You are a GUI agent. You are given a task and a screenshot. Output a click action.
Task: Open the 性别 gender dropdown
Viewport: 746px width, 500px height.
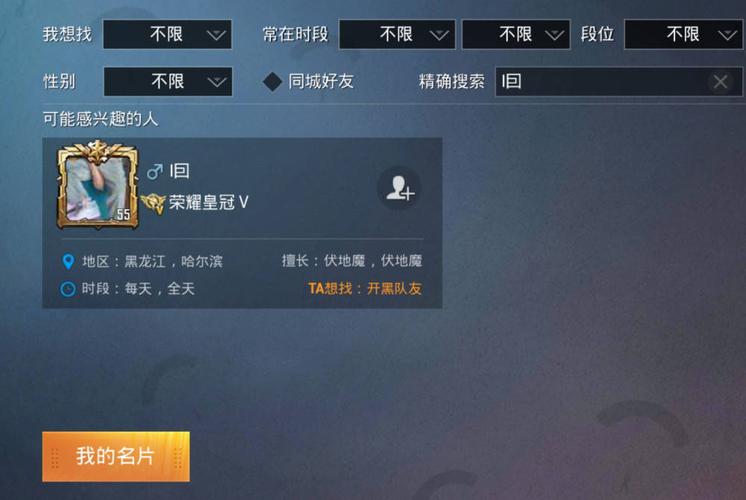(x=168, y=81)
